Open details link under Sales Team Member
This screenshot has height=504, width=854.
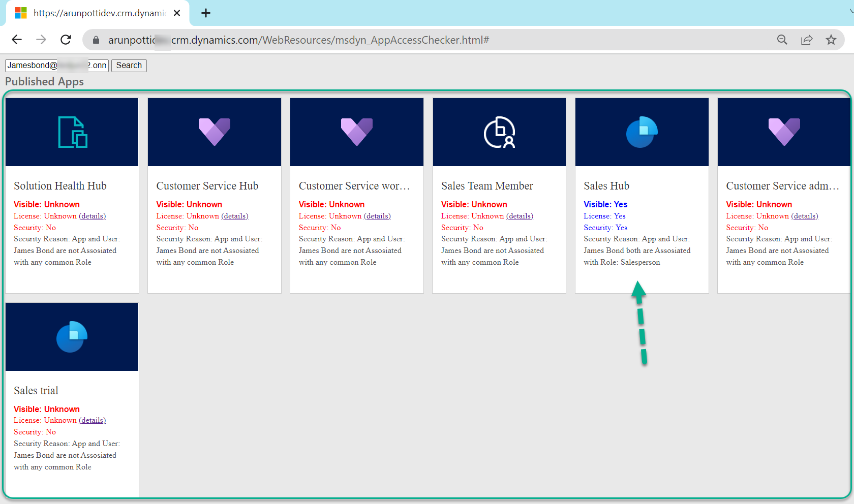click(x=520, y=215)
